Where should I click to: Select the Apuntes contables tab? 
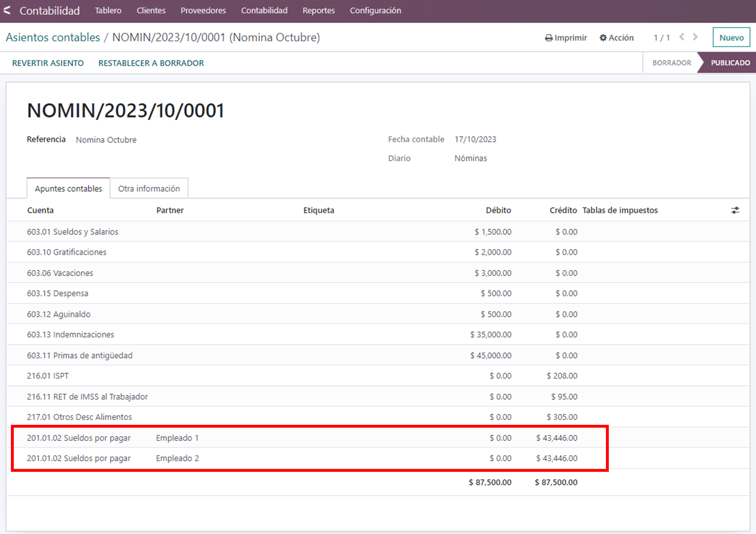point(68,188)
